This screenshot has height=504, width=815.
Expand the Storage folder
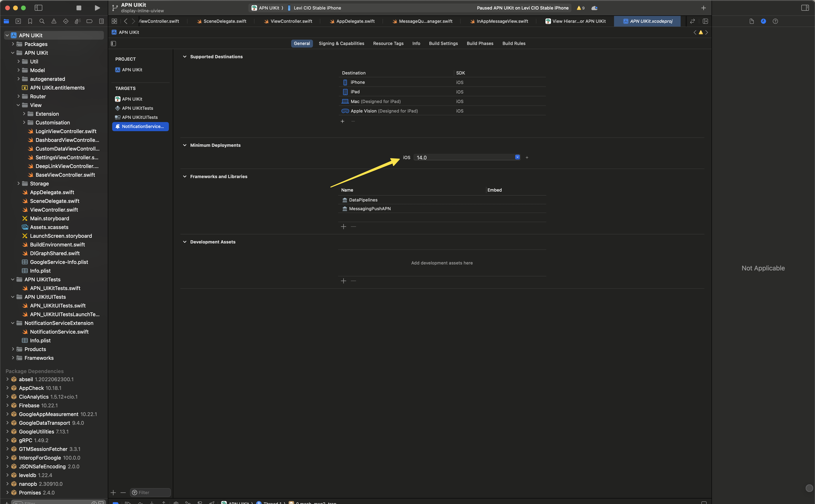click(18, 183)
